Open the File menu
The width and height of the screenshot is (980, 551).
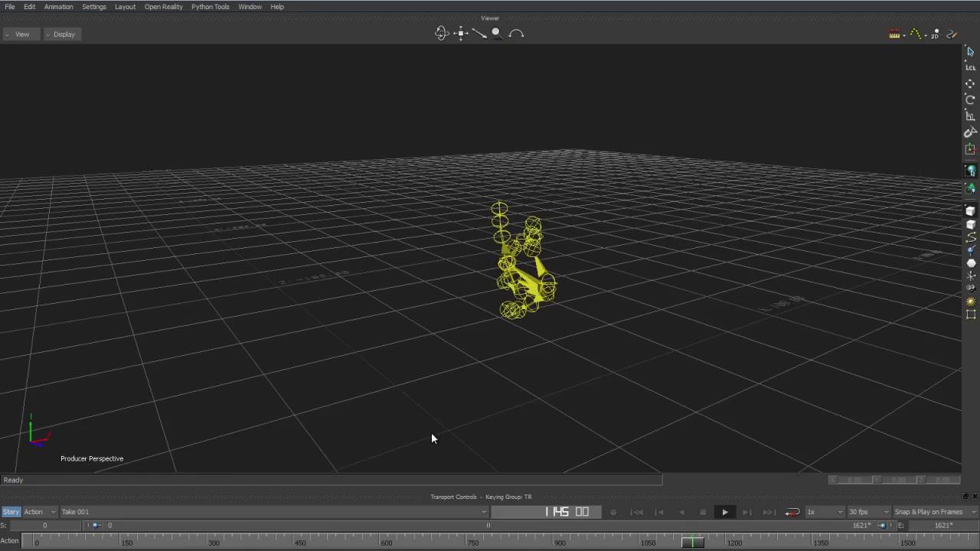[10, 7]
